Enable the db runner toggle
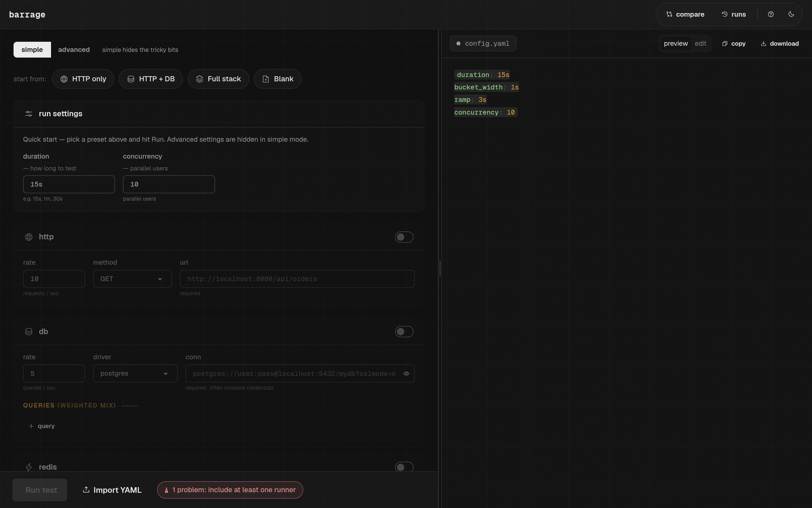 click(x=404, y=332)
